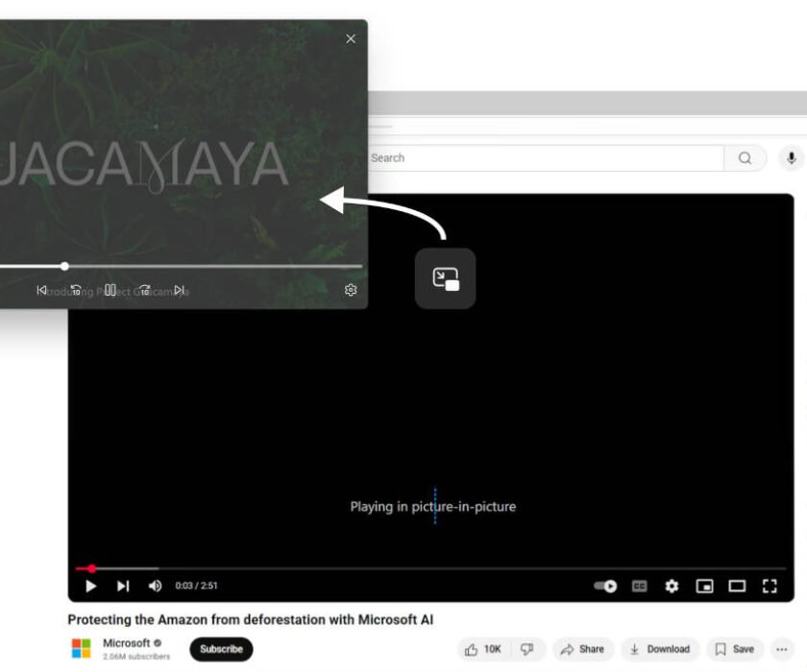Click the back-to-tab picture-in-picture icon
Viewport: 807px width, 672px height.
(445, 278)
